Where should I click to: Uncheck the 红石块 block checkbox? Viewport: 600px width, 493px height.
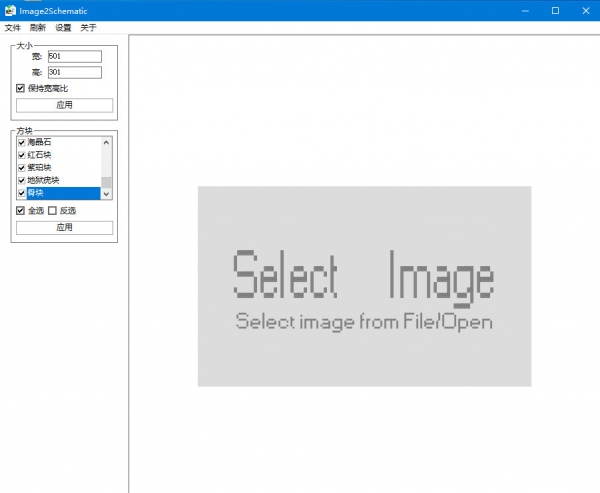pos(22,155)
